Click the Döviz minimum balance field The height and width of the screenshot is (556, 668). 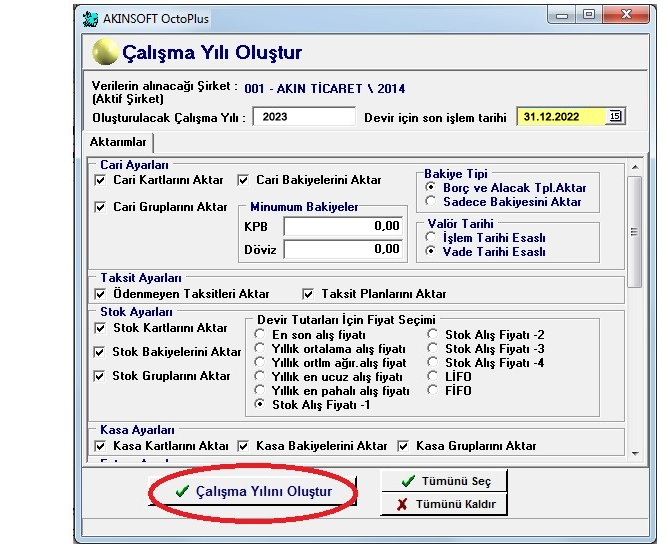click(343, 249)
